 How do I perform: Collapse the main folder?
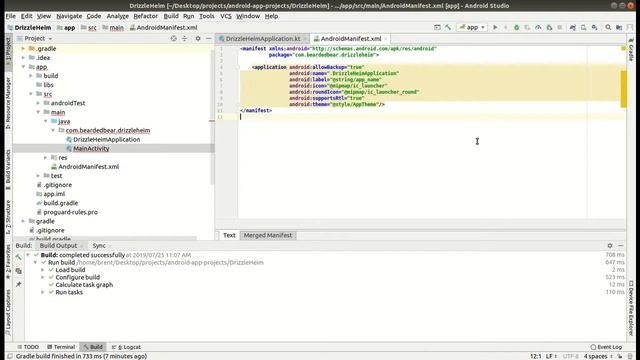click(38, 112)
